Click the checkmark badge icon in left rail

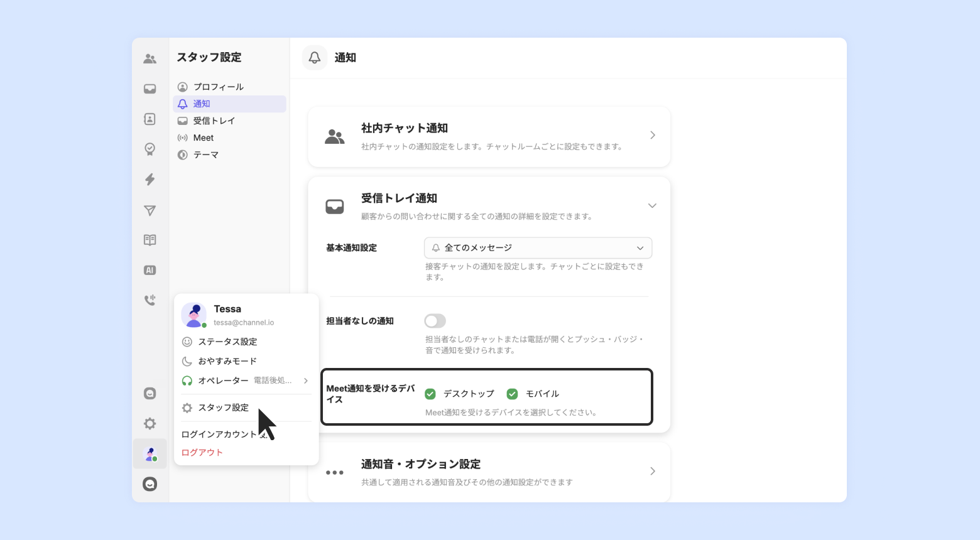click(x=150, y=149)
